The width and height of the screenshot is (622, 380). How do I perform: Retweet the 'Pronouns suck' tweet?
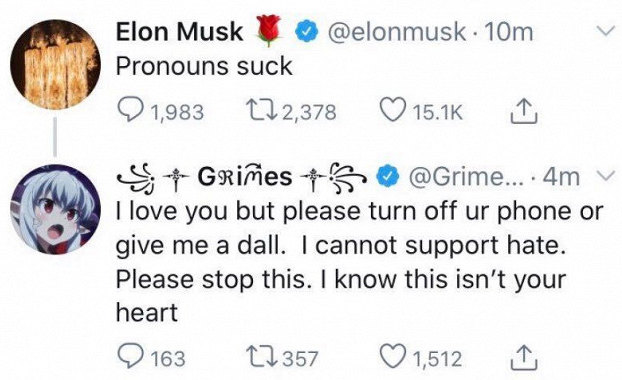point(260,111)
